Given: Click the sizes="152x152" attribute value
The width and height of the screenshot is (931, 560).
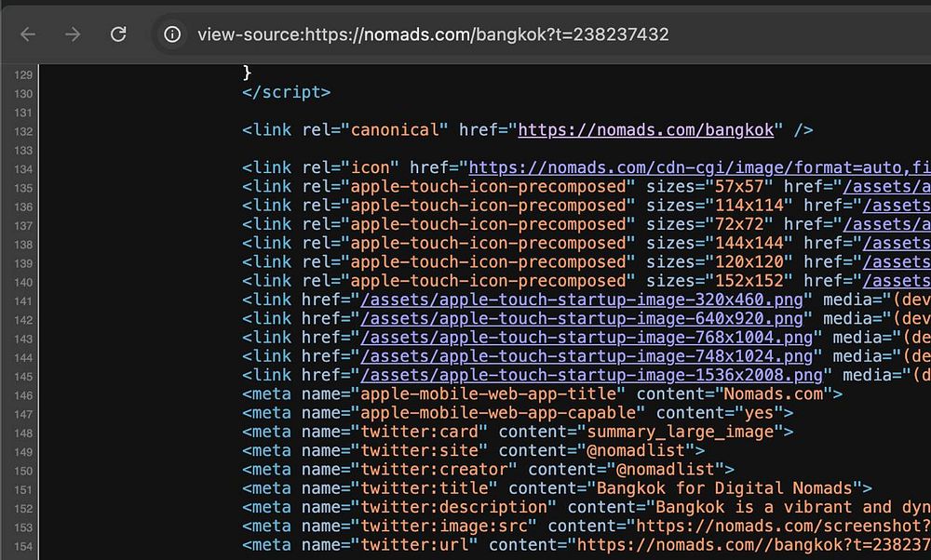Looking at the screenshot, I should click(x=749, y=281).
